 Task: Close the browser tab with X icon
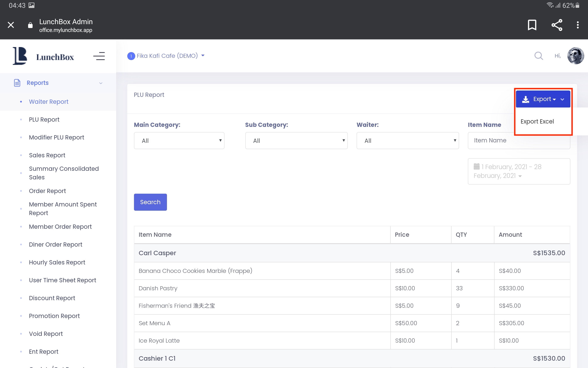[x=11, y=25]
